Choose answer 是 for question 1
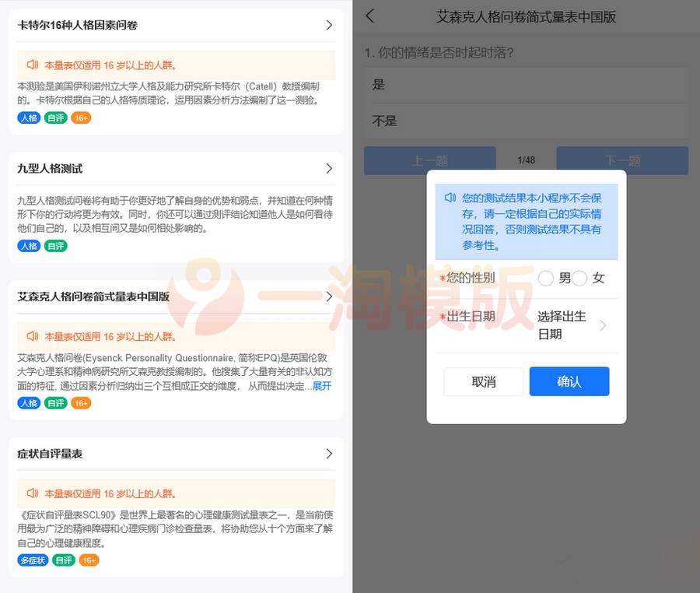This screenshot has height=593, width=700. coord(526,85)
